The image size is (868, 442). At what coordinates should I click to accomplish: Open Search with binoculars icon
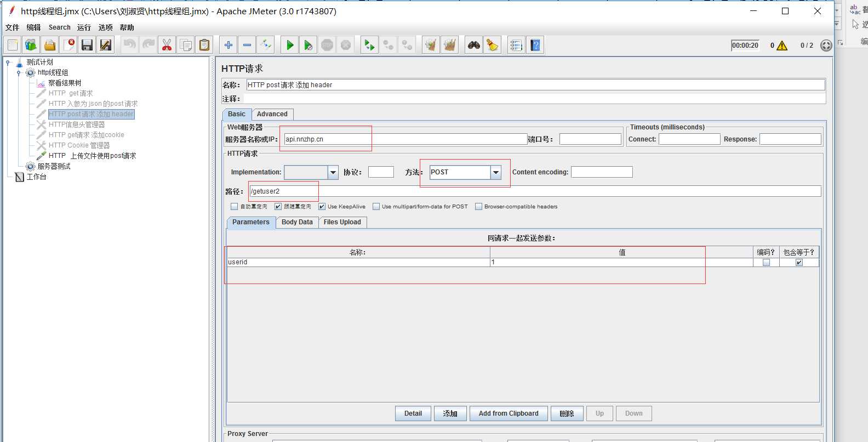[474, 45]
